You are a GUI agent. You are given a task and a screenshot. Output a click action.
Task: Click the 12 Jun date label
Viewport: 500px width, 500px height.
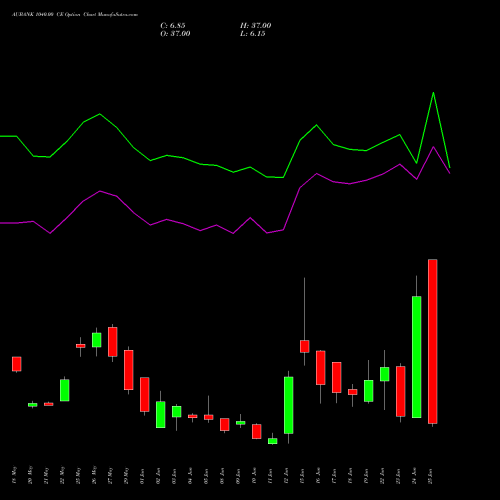click(286, 476)
